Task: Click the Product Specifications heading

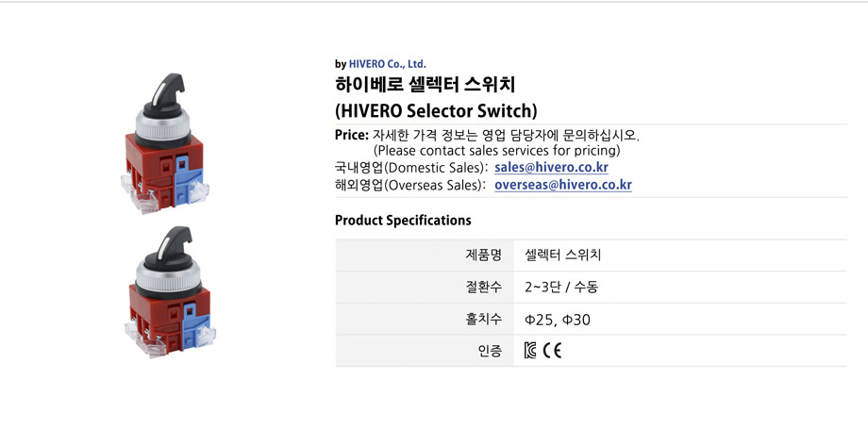Action: point(403,221)
